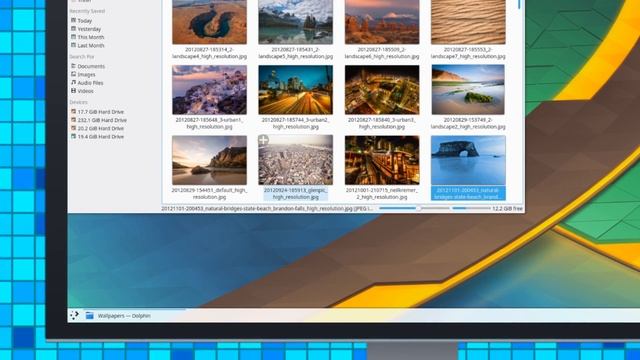640x360 pixels.
Task: Click the status bar selected file info text
Action: [267, 209]
